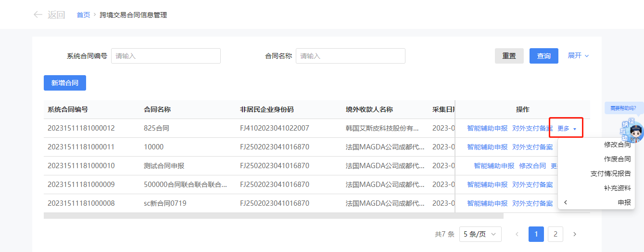
Task: Click the back arrow icon 返回
Action: 38,15
